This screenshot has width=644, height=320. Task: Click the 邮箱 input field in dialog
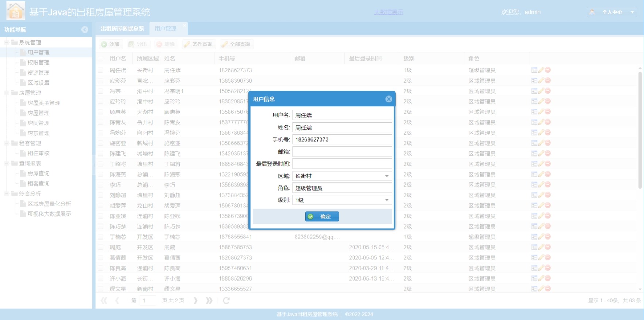tap(342, 151)
